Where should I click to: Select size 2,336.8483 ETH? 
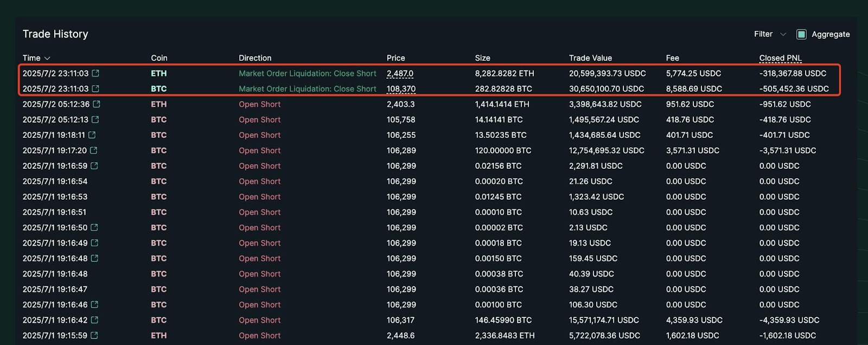(505, 335)
